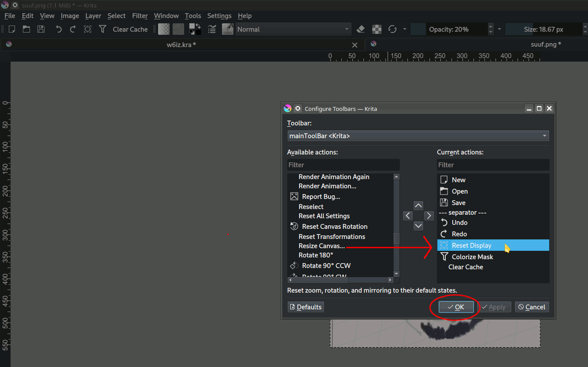Screen dimensions: 588x367
Task: Open the File menu
Action: pos(10,16)
